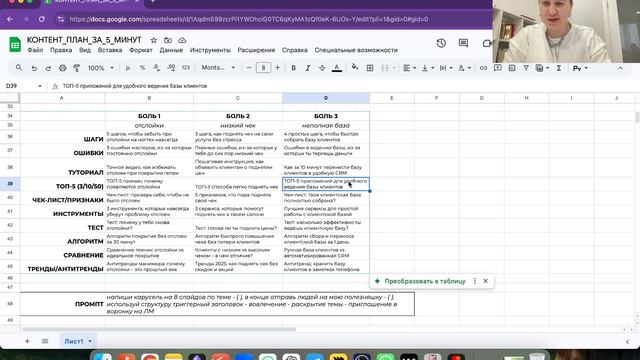The width and height of the screenshot is (640, 360).
Task: Open more options on table suggestion
Action: 475,281
